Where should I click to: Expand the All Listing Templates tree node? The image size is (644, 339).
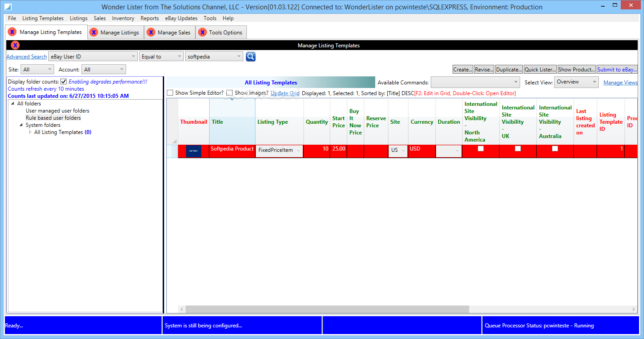(x=30, y=132)
